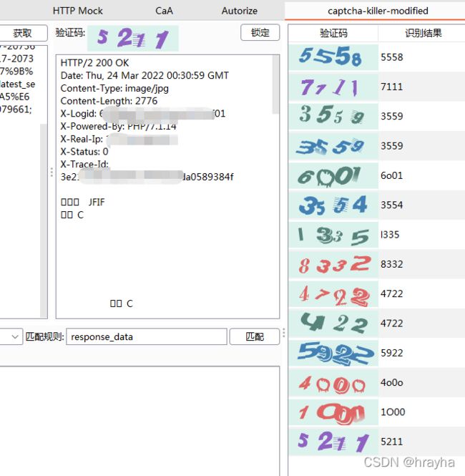Select captcha image in row 5558

click(x=333, y=57)
